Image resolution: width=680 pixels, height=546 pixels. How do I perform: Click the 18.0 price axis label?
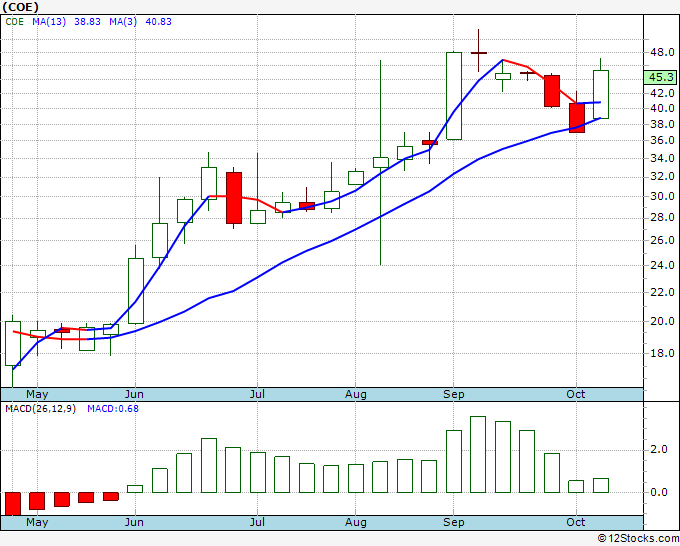pyautogui.click(x=662, y=353)
